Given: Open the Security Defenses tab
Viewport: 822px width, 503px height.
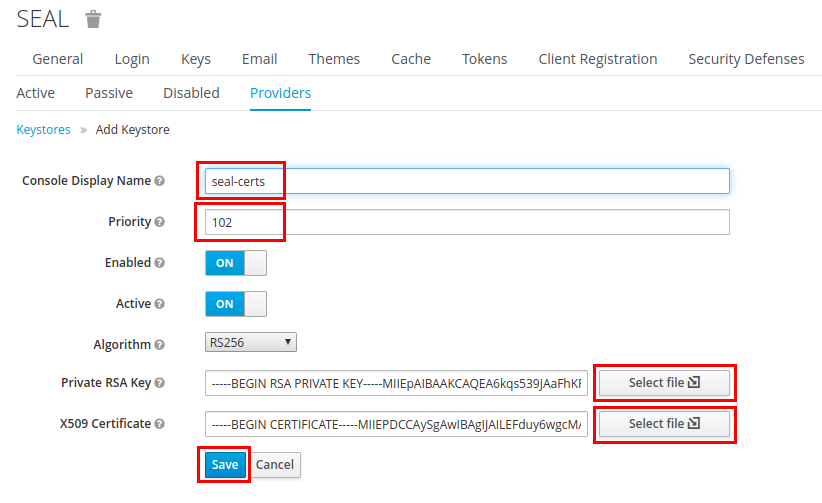Looking at the screenshot, I should [x=746, y=59].
